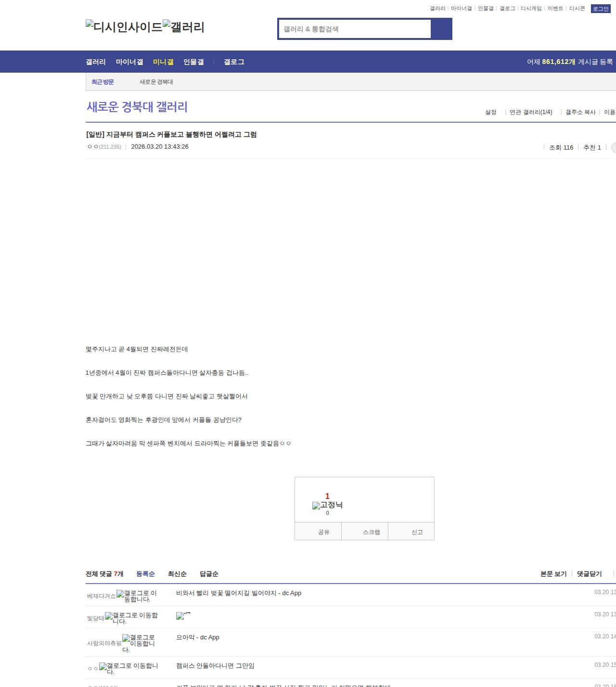Open the 이벤트 link
Image resolution: width=616 pixels, height=687 pixels.
tap(555, 9)
